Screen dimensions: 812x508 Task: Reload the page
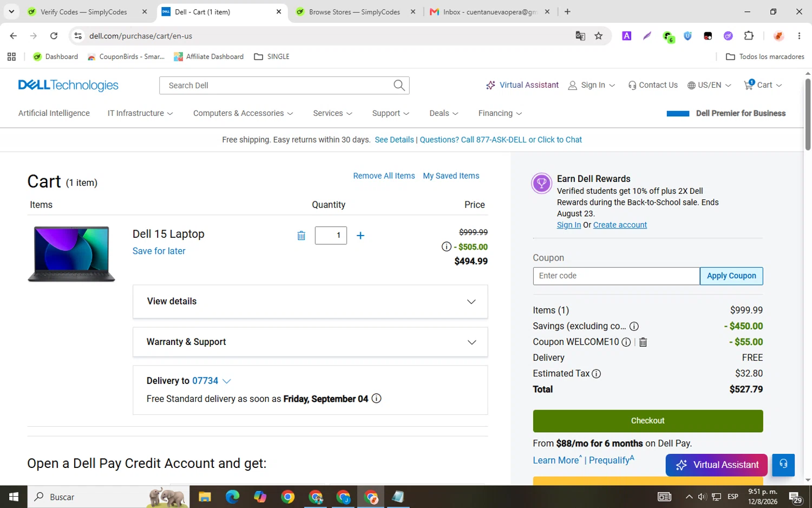pos(54,36)
